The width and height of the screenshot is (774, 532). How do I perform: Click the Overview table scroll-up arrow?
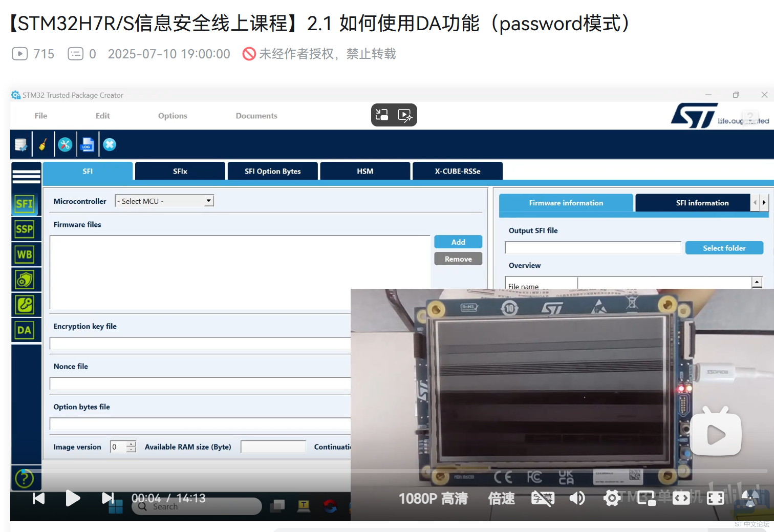coord(757,282)
